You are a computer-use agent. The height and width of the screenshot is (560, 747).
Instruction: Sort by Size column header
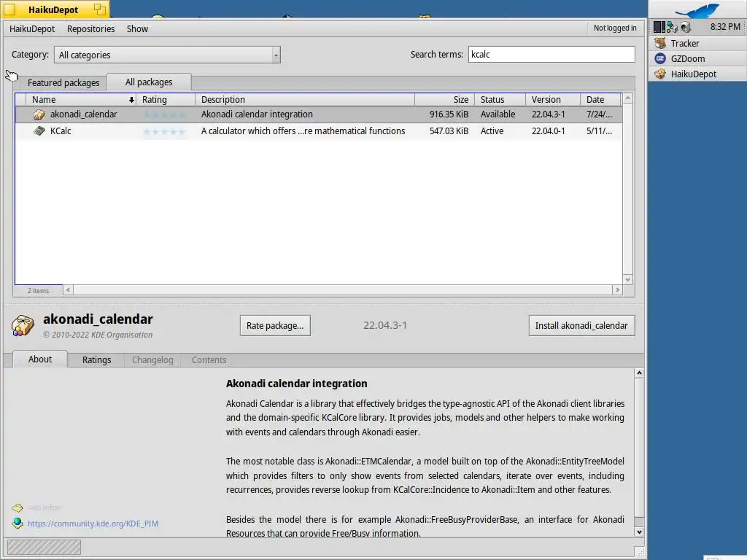click(x=444, y=99)
